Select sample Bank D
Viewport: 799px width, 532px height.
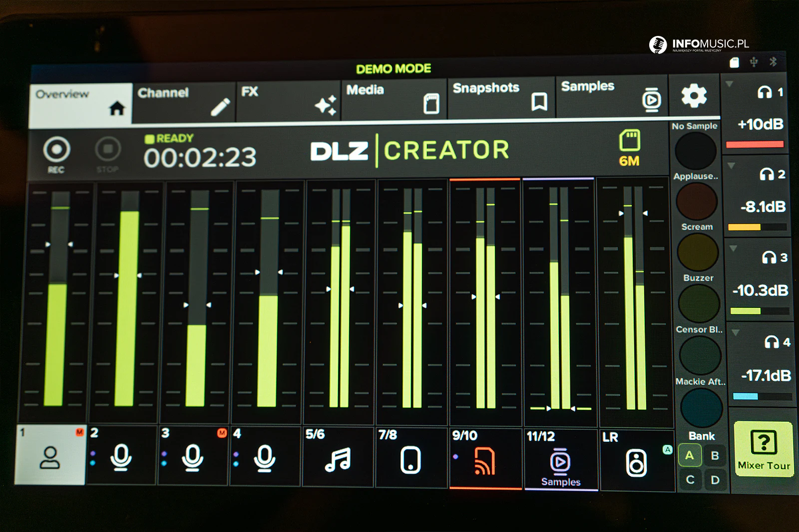[715, 480]
